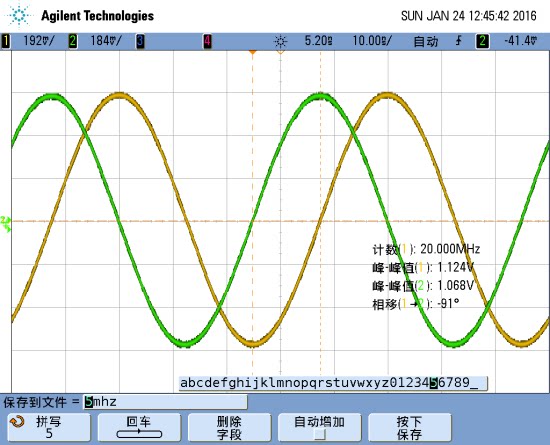Click the 计数(1): 20.000MHz measurement
This screenshot has width=550, height=445.
(x=426, y=249)
